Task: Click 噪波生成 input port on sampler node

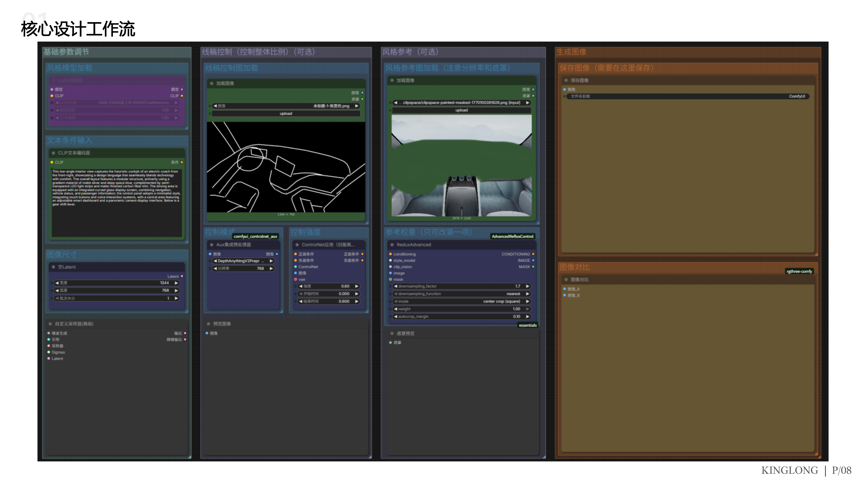Action: (49, 333)
